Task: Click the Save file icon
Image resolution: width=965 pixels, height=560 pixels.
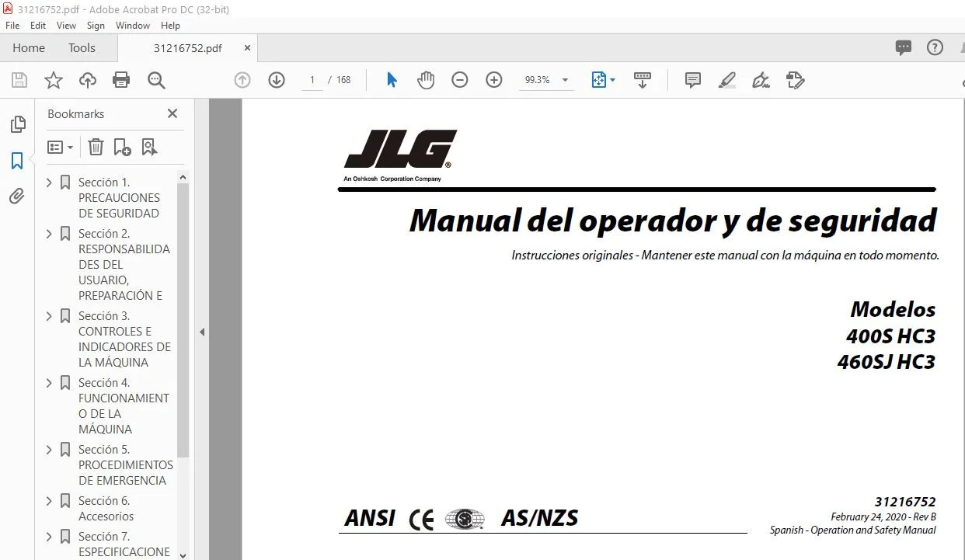Action: tap(19, 80)
